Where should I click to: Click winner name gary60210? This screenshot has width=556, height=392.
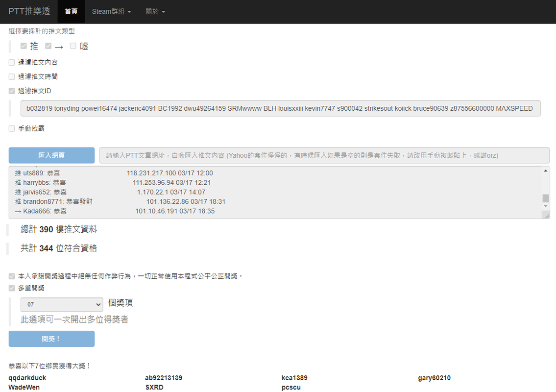coord(434,378)
